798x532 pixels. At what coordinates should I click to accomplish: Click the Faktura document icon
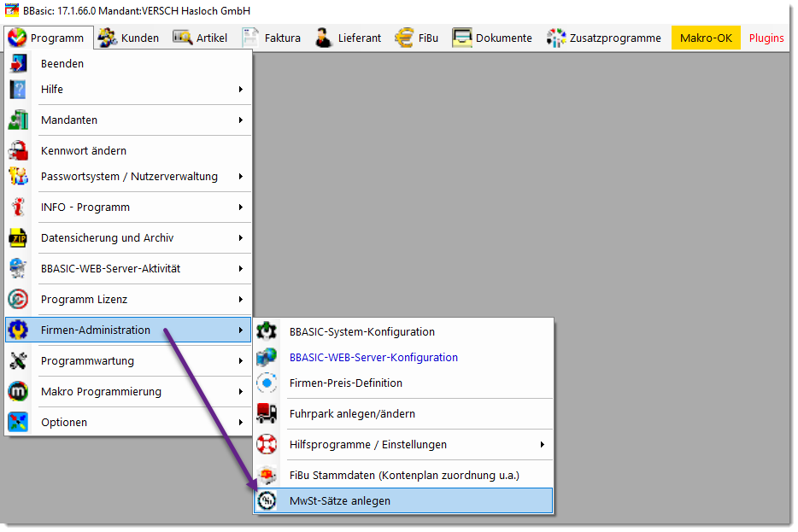coord(249,38)
